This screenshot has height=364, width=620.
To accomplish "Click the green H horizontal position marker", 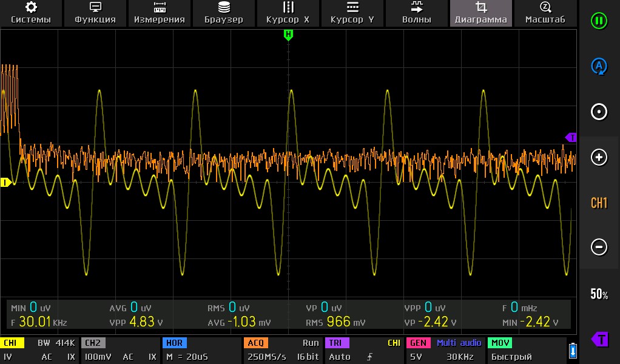I will 288,35.
